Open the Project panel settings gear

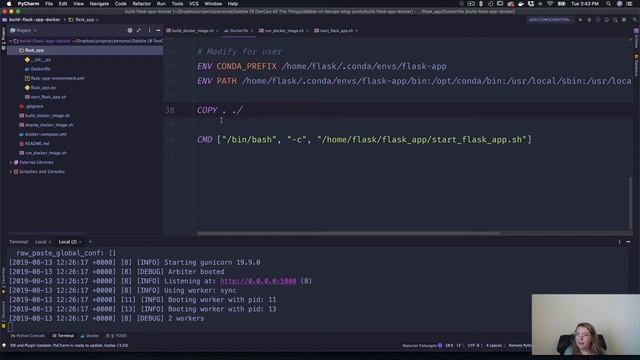click(x=130, y=30)
